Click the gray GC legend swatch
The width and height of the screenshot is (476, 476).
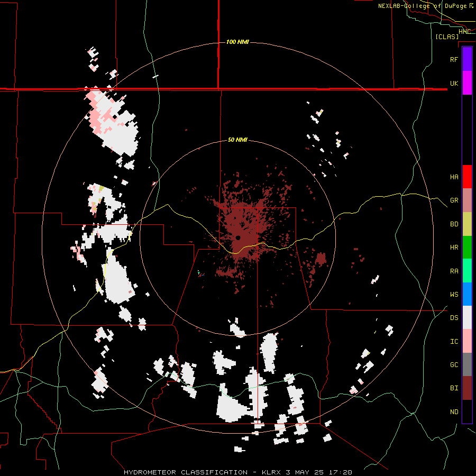tap(467, 364)
